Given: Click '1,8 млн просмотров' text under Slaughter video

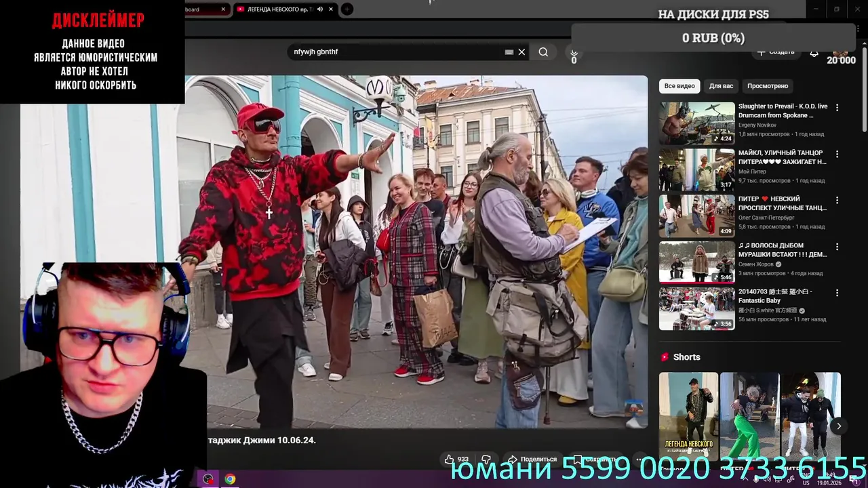Looking at the screenshot, I should pos(764,134).
